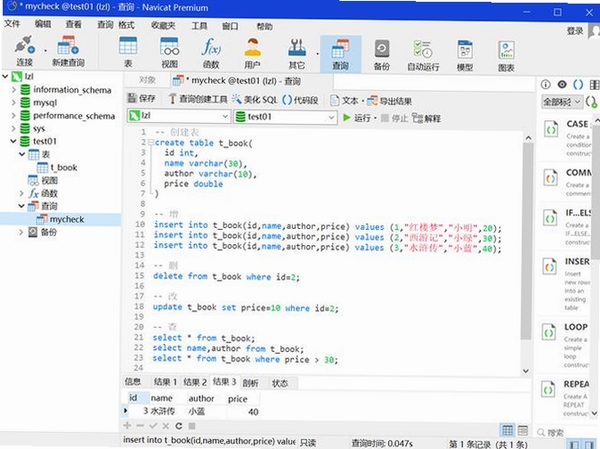The height and width of the screenshot is (449, 600).
Task: Expand the performance_schema database
Action: 14,116
